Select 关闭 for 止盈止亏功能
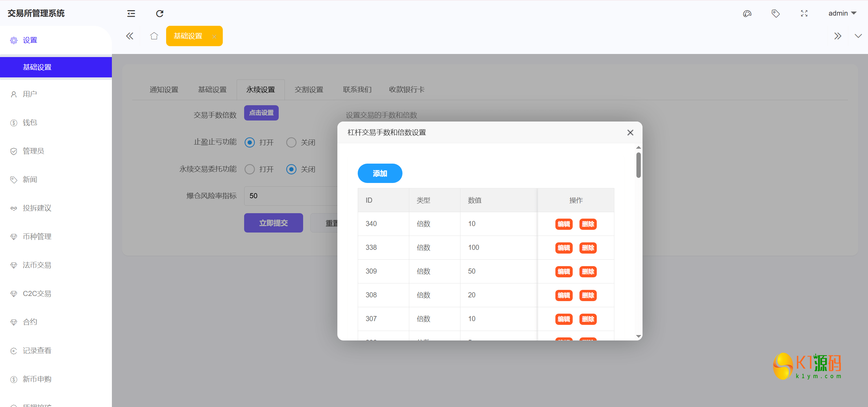This screenshot has height=407, width=868. [291, 142]
